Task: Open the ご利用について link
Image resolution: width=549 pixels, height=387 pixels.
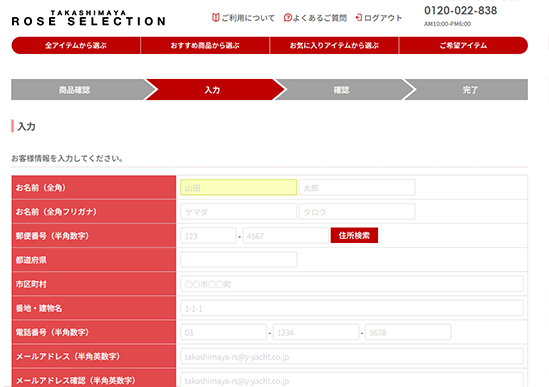Action: (248, 18)
